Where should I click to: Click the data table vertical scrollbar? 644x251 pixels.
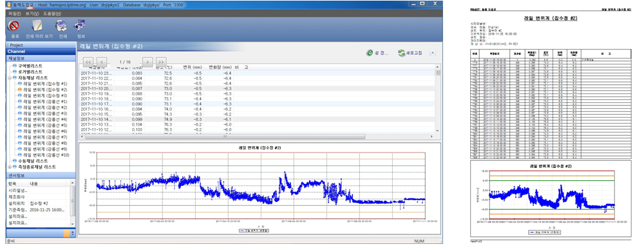coord(438,101)
